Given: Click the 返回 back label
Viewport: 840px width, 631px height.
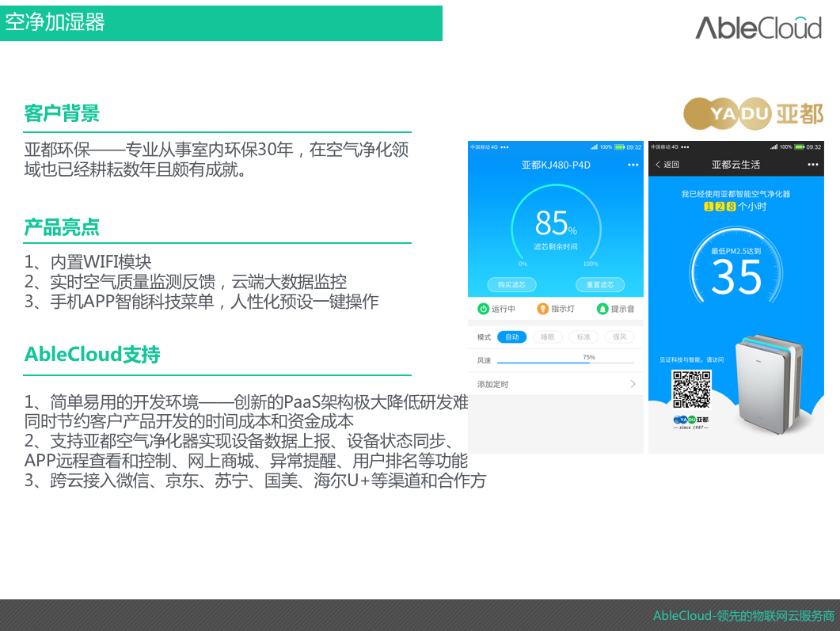Looking at the screenshot, I should [x=671, y=165].
